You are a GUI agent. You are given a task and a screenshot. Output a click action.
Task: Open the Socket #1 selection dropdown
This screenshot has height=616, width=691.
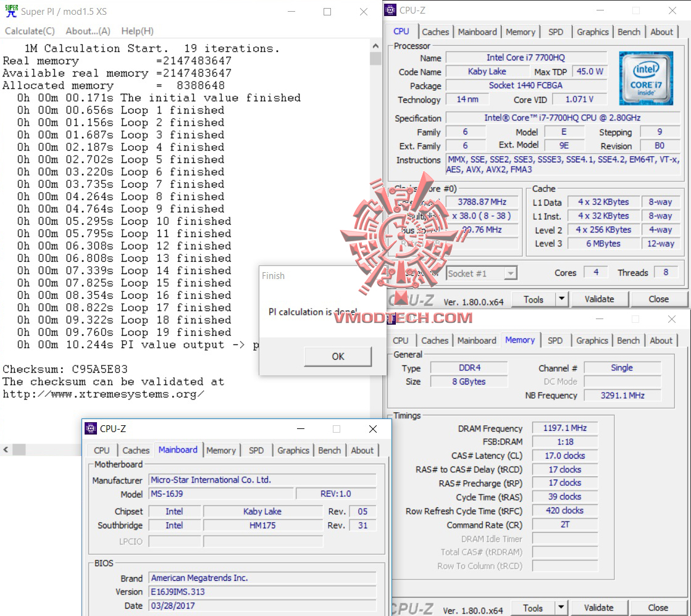coord(510,273)
